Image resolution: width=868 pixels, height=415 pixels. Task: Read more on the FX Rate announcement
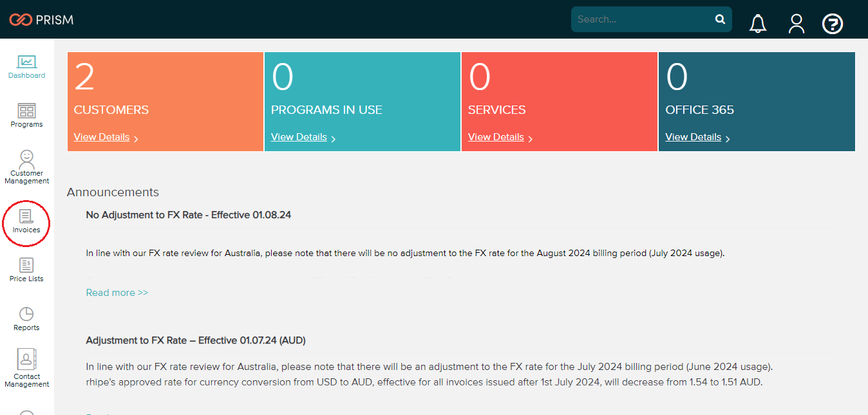click(x=117, y=292)
